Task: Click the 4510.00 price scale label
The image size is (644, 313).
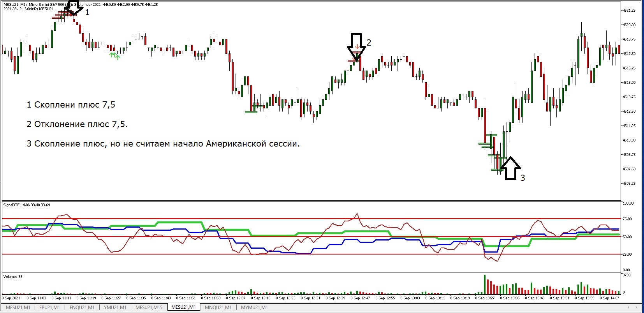Action: (x=629, y=140)
